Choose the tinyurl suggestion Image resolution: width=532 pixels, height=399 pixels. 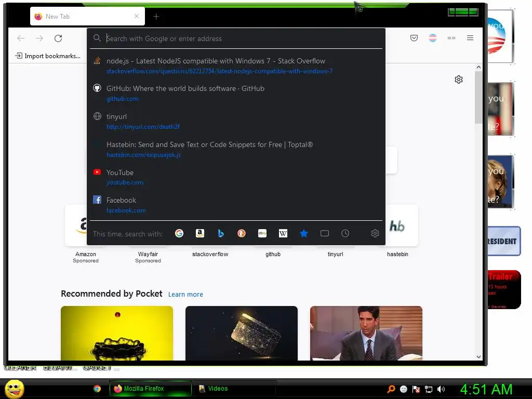[236, 121]
